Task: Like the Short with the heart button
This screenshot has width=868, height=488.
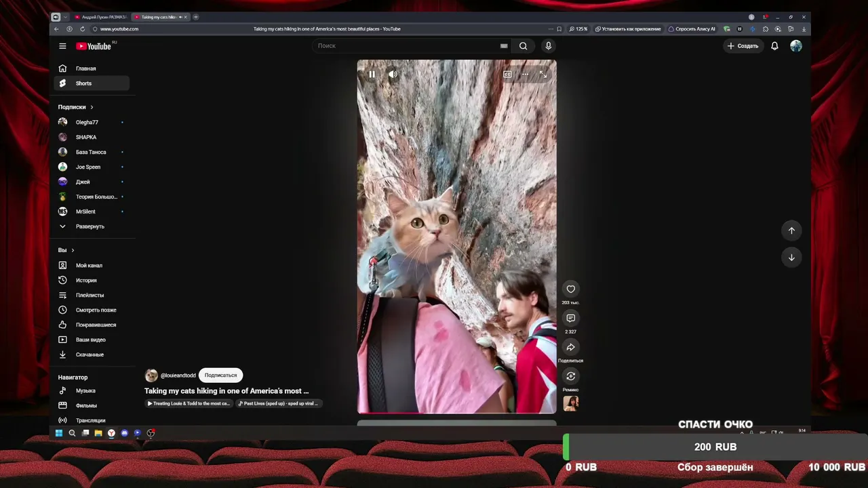Action: [x=571, y=289]
